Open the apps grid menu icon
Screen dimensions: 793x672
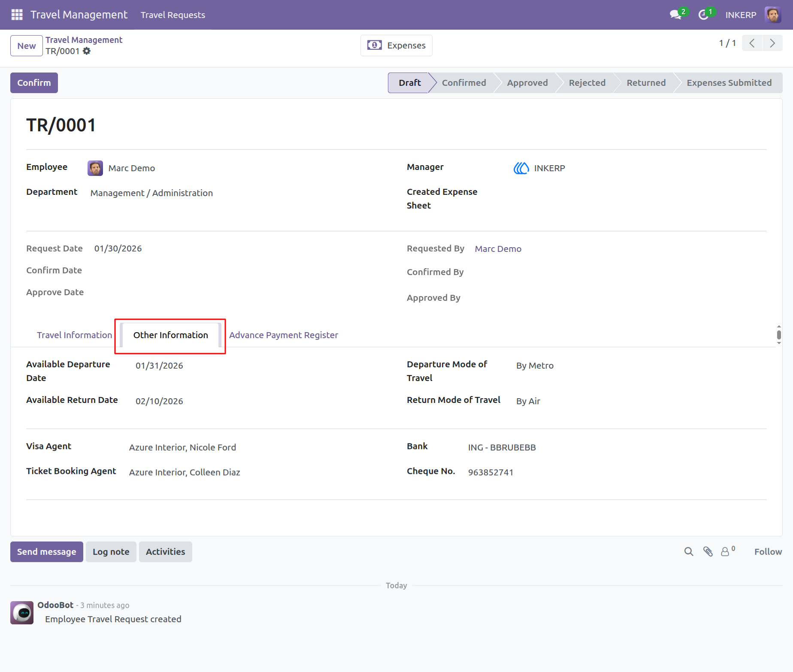point(17,15)
